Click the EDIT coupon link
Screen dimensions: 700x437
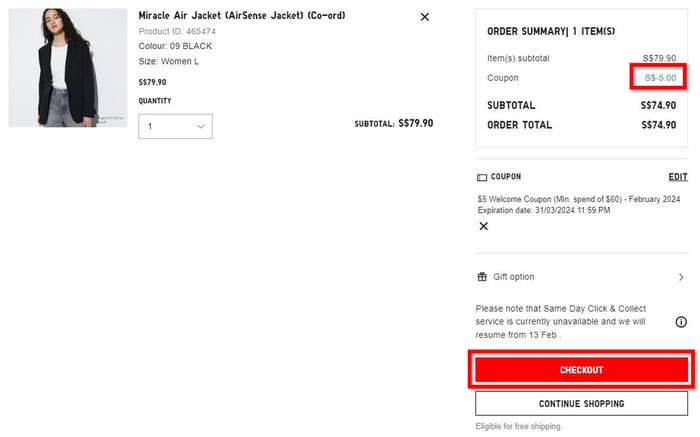pyautogui.click(x=677, y=177)
